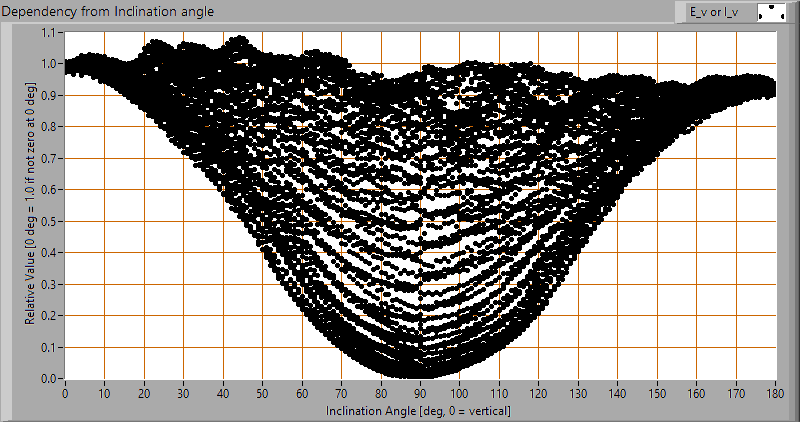This screenshot has height=422, width=800.
Task: Click the 0.5 tick label on y-axis
Action: point(50,221)
